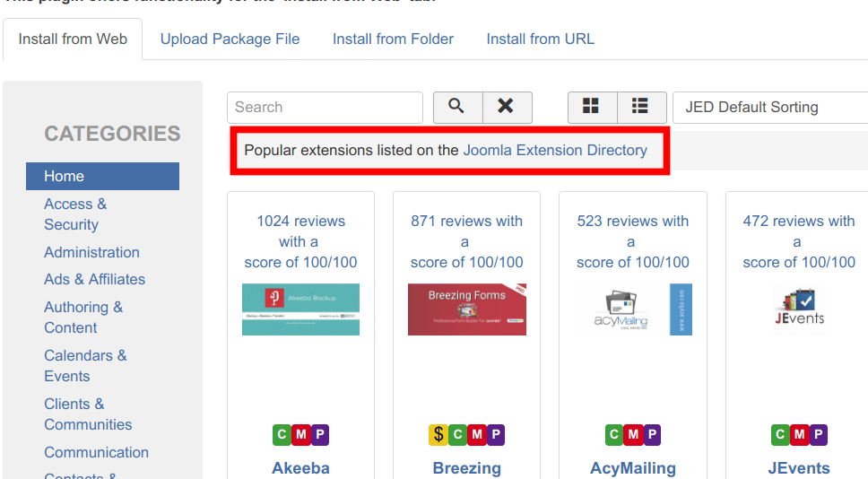Open the Akeeba extension title link

click(300, 468)
